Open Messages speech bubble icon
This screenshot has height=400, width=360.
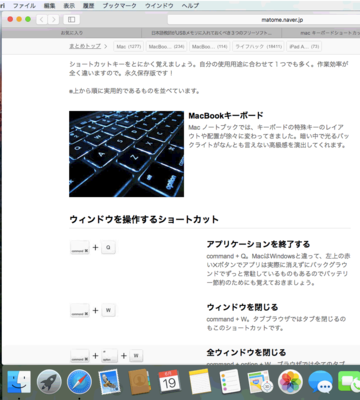[320, 382]
